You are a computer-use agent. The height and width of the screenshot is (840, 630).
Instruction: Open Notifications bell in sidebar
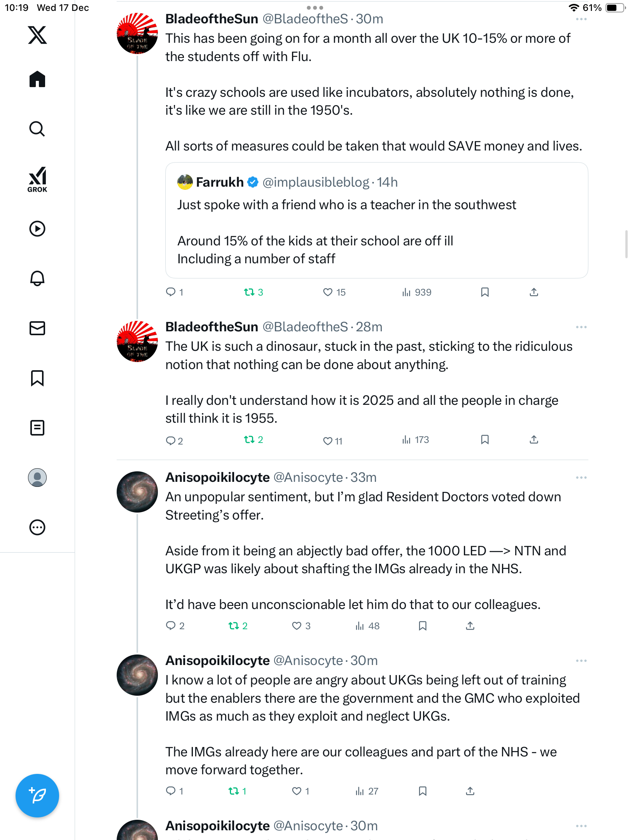37,278
